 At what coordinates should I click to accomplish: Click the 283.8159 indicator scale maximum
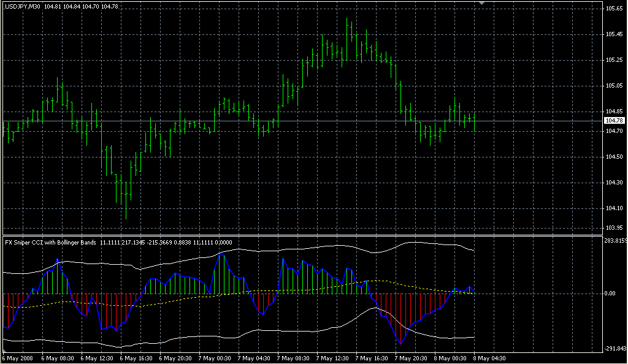coord(615,241)
